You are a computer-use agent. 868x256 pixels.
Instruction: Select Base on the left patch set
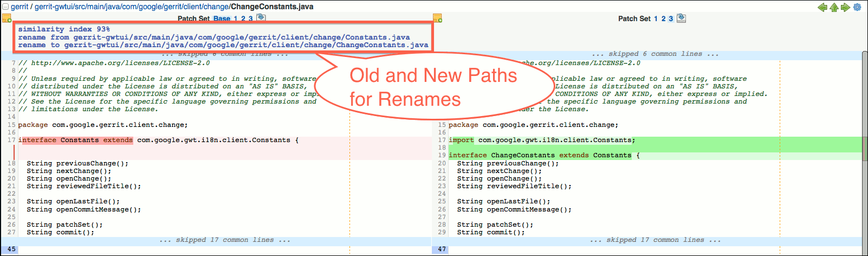coord(222,18)
